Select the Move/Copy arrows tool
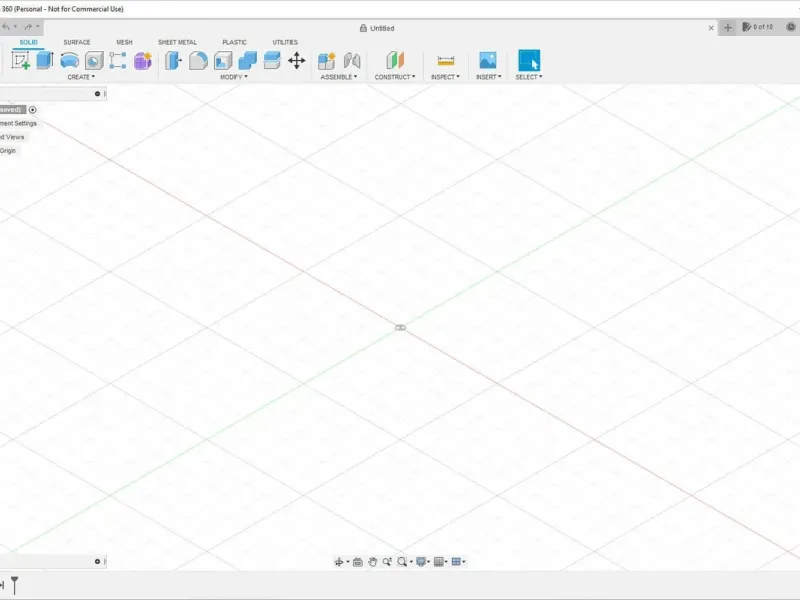800x600 pixels. pyautogui.click(x=296, y=60)
